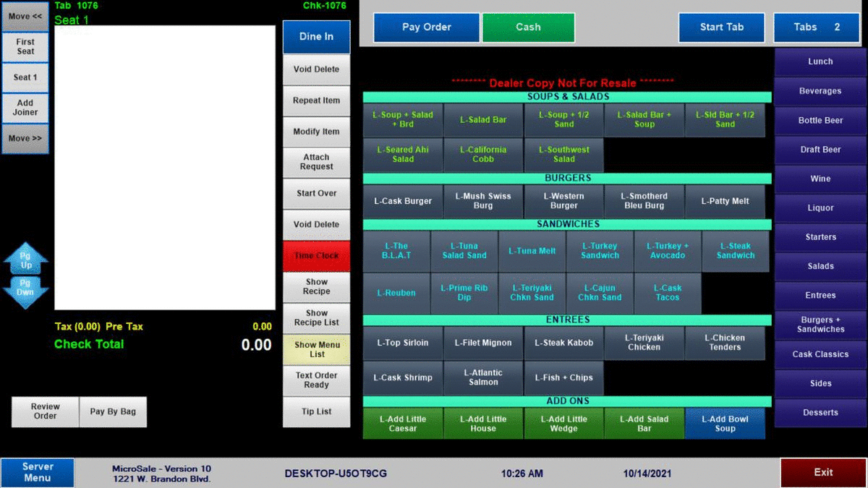Open the Pay Order screen

click(426, 27)
